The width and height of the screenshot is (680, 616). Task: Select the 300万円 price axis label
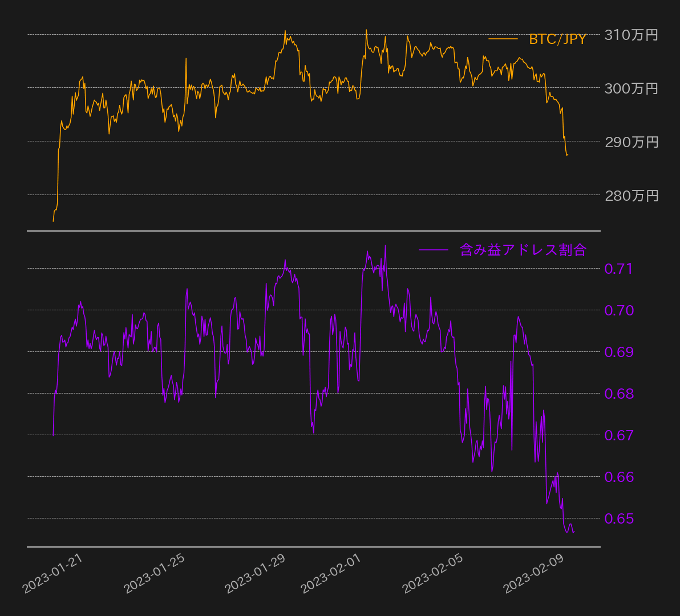[x=631, y=88]
